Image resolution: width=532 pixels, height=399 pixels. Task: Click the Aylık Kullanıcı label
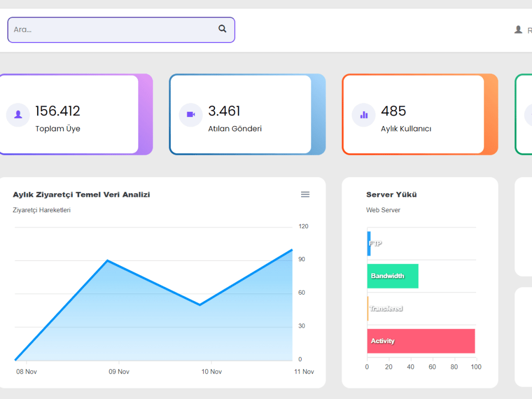[406, 129]
